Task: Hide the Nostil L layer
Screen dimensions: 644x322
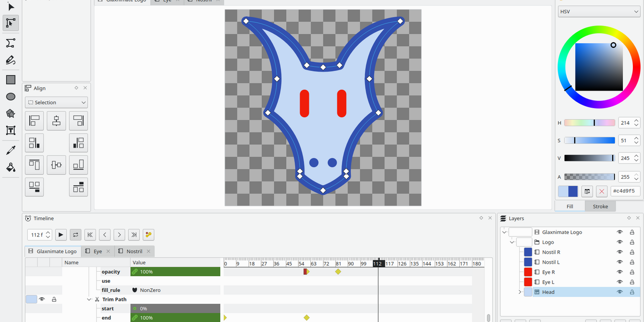Action: pyautogui.click(x=620, y=262)
